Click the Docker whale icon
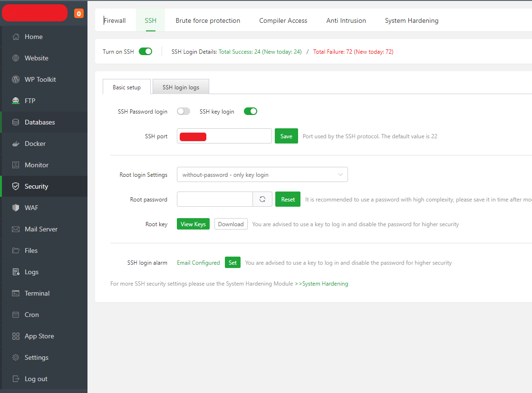The width and height of the screenshot is (532, 393). point(16,144)
